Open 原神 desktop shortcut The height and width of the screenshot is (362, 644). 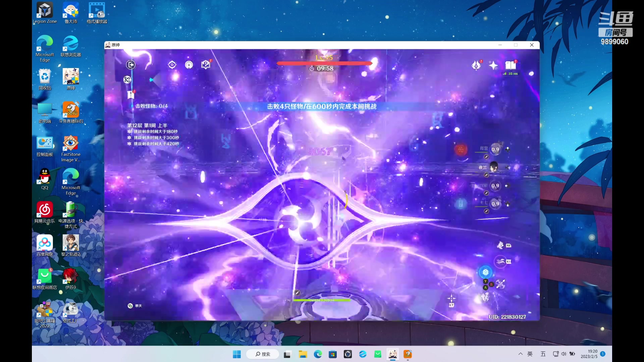[71, 79]
